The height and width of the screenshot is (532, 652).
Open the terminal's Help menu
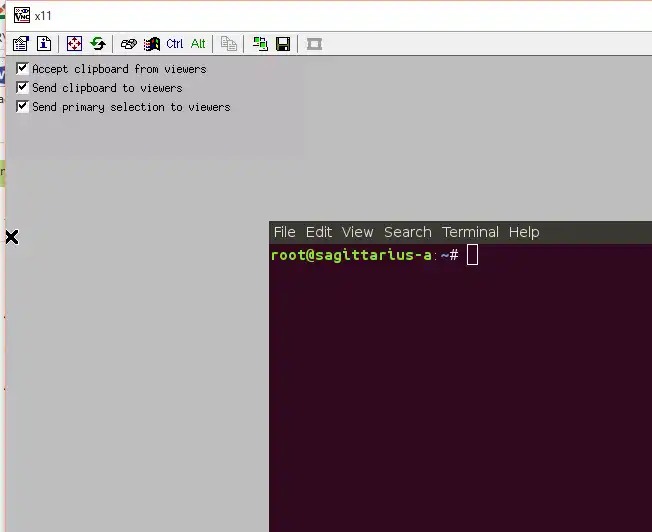coord(524,232)
